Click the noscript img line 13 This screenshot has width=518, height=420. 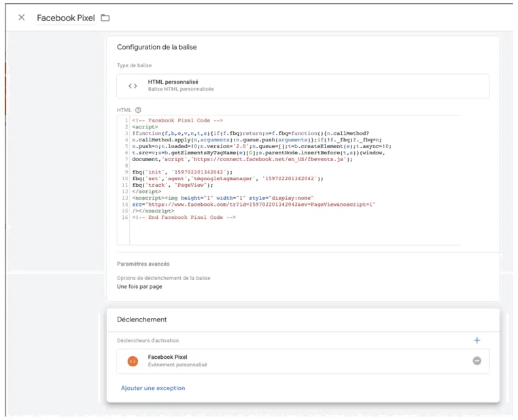(223, 198)
